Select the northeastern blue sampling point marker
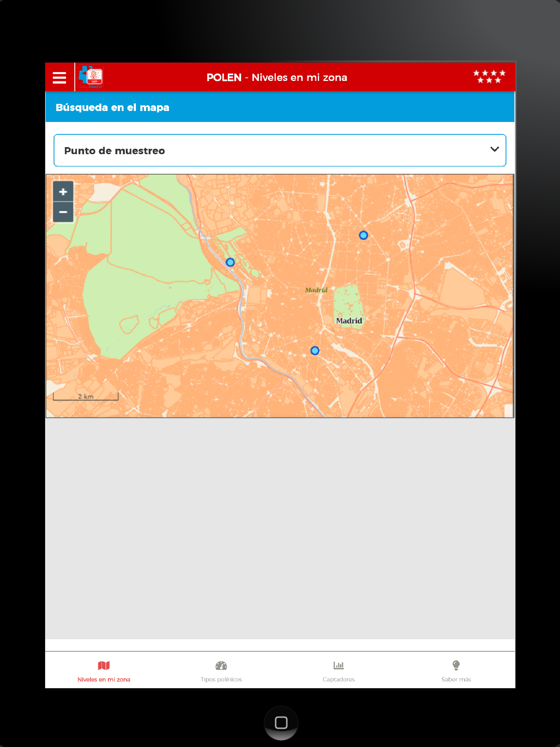The width and height of the screenshot is (560, 747). (363, 235)
